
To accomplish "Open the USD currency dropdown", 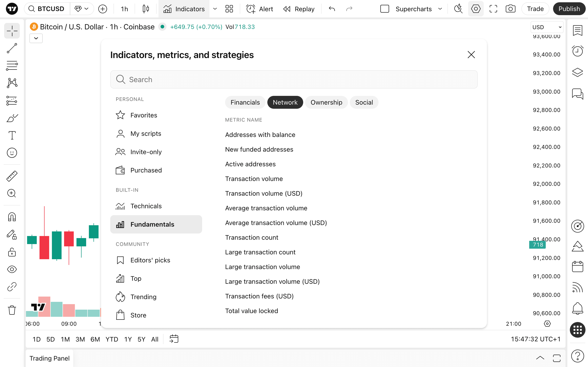I will pos(547,27).
